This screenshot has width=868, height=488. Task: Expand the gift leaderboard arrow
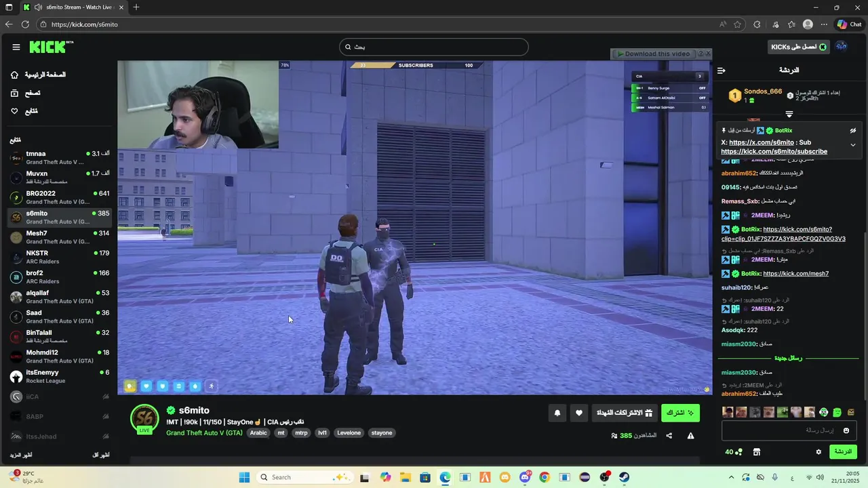click(789, 114)
